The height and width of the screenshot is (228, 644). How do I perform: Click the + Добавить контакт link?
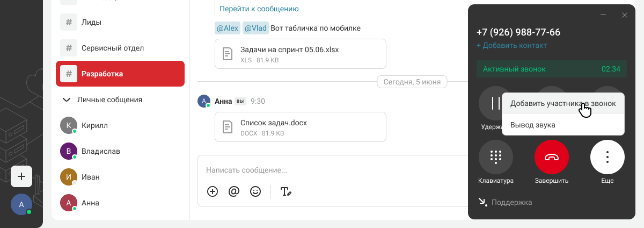coord(511,46)
